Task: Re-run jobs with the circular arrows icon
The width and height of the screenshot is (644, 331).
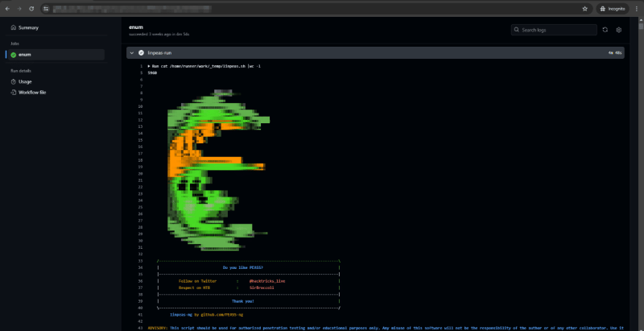Action: pos(605,30)
